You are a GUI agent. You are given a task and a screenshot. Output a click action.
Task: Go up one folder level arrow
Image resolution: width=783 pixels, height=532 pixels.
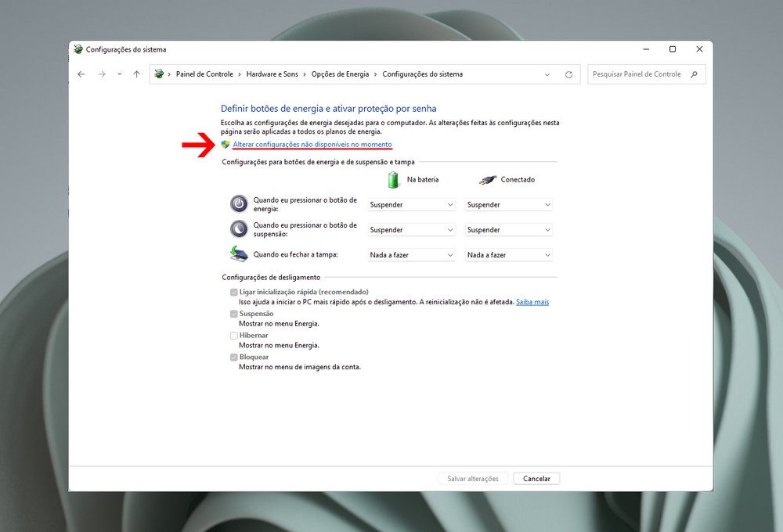tap(136, 74)
